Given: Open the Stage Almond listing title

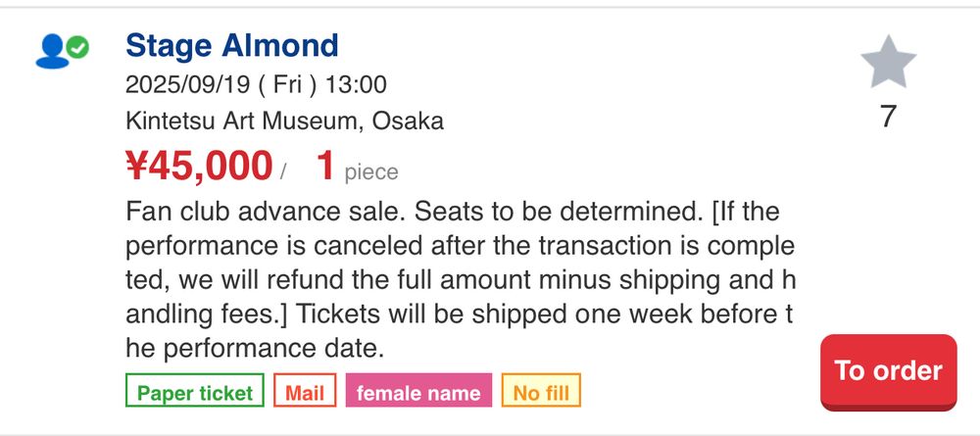Looking at the screenshot, I should click(x=232, y=46).
